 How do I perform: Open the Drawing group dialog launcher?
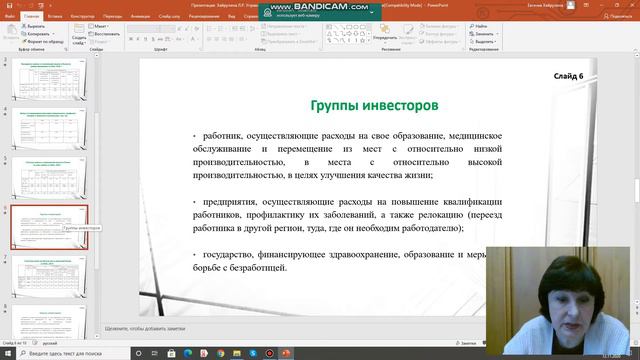[x=463, y=49]
